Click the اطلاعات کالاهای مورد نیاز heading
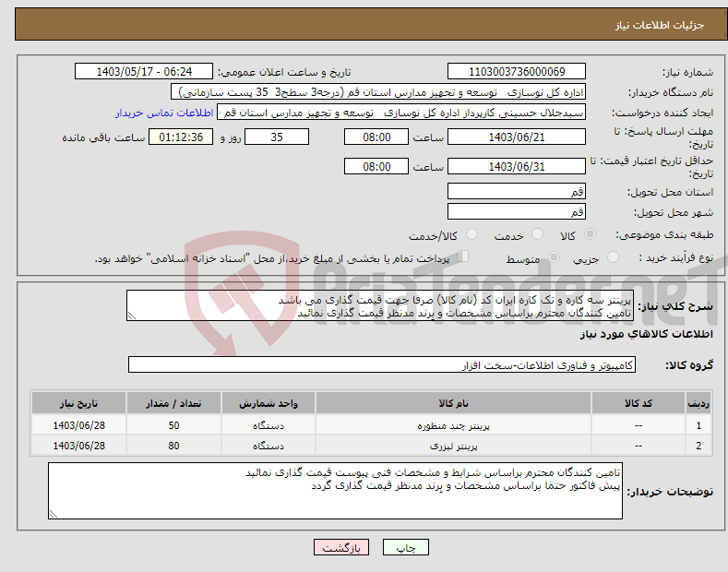The width and height of the screenshot is (728, 572). [646, 334]
